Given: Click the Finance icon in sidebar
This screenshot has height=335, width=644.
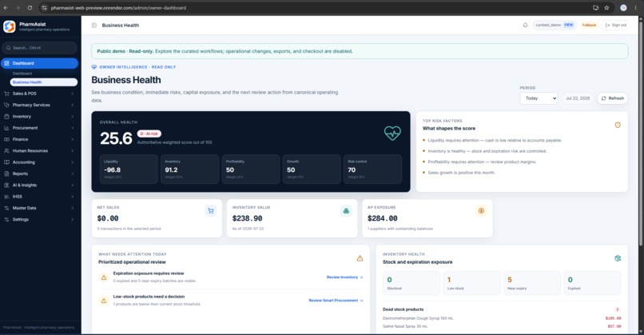Looking at the screenshot, I should (x=6, y=139).
